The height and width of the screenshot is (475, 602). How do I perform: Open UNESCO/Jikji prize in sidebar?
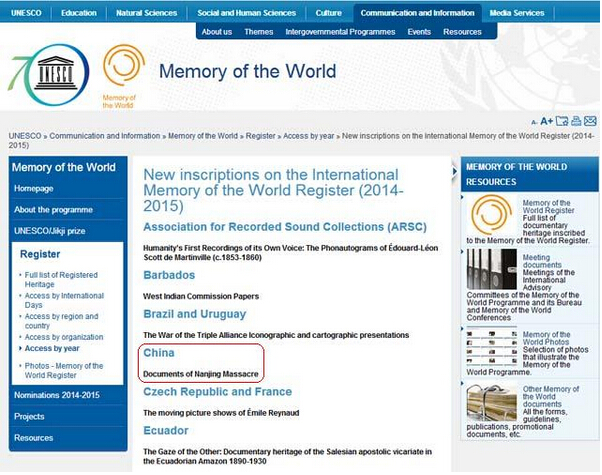pos(50,231)
